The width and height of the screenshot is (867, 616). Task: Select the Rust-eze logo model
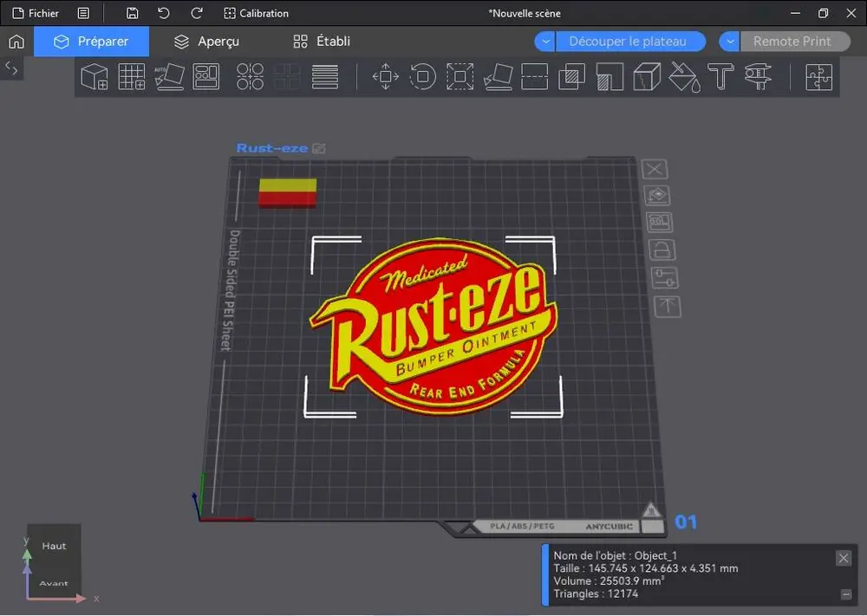pos(434,326)
